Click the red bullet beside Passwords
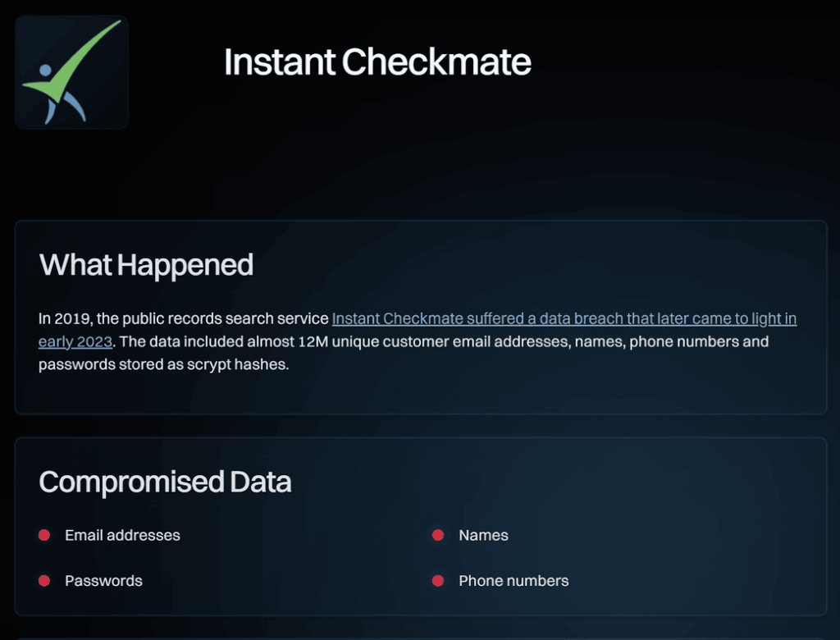 point(44,581)
